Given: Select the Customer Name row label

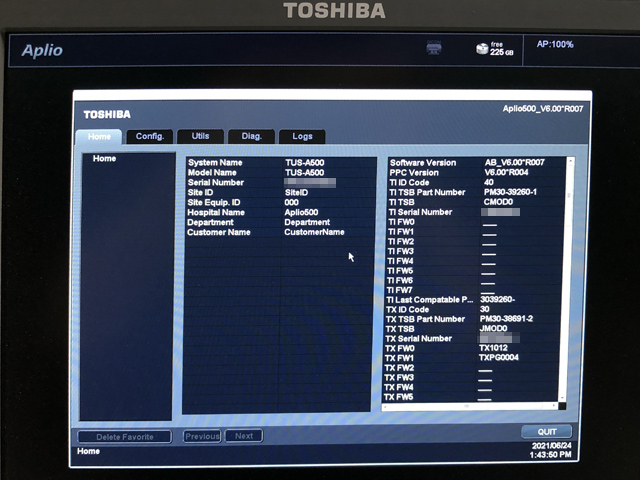Looking at the screenshot, I should [x=218, y=232].
